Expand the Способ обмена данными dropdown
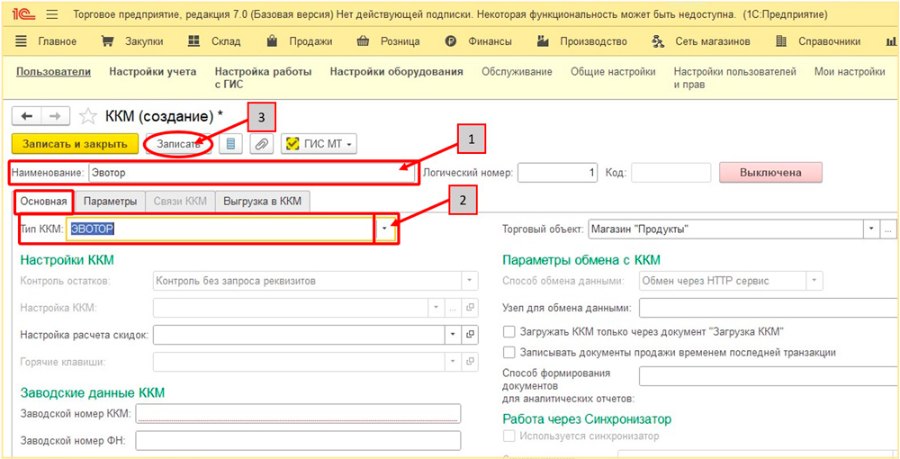 tap(814, 281)
